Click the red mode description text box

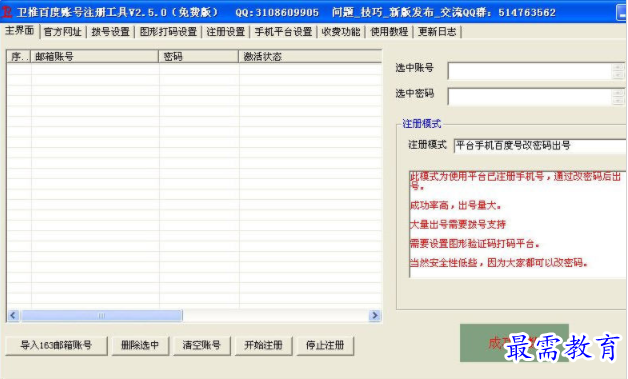[x=518, y=224]
